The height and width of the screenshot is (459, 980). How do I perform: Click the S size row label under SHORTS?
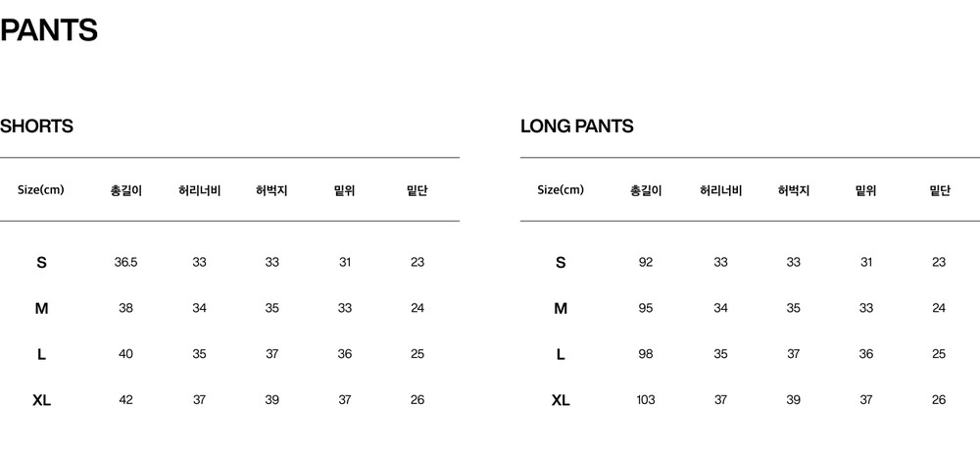click(41, 262)
